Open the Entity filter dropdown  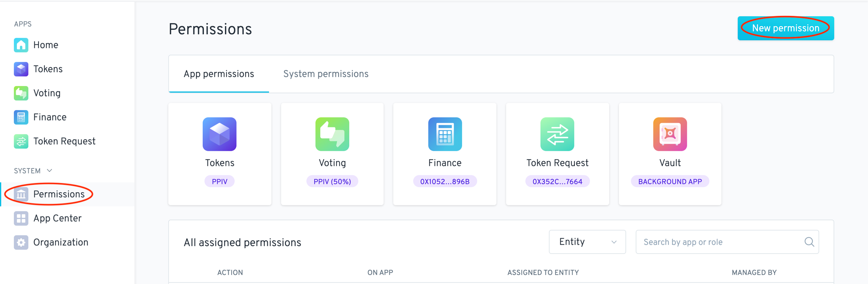point(587,242)
